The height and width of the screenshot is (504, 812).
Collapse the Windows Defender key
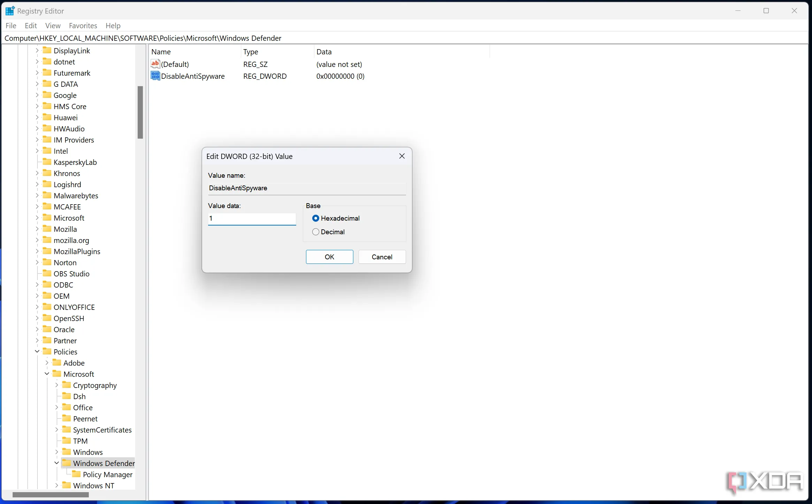(x=56, y=463)
